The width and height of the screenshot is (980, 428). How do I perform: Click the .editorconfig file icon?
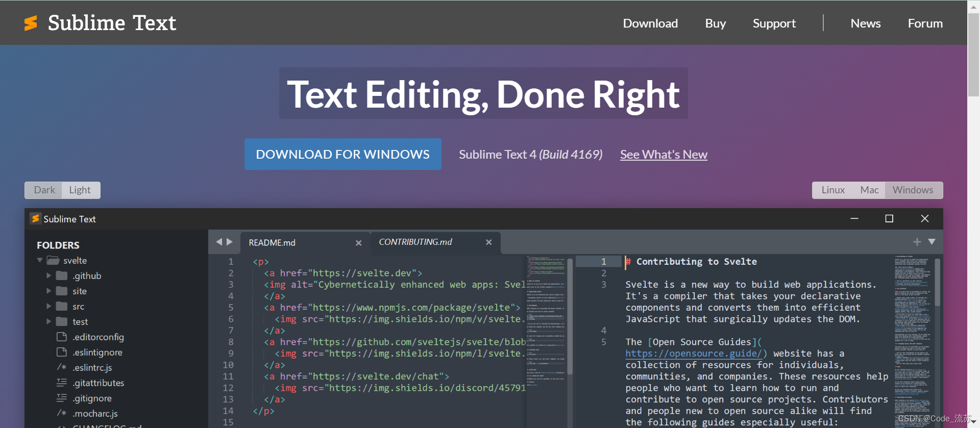click(x=62, y=337)
